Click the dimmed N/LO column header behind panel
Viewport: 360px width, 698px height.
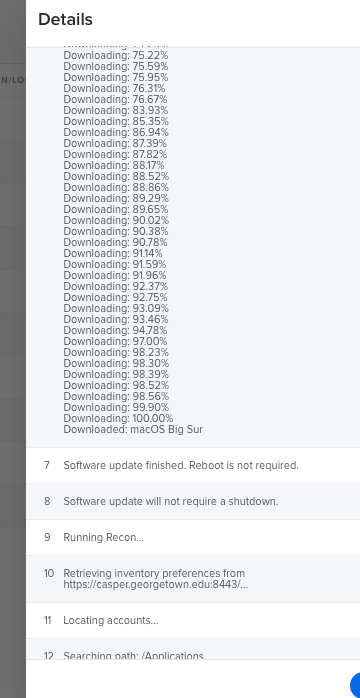tap(12, 80)
